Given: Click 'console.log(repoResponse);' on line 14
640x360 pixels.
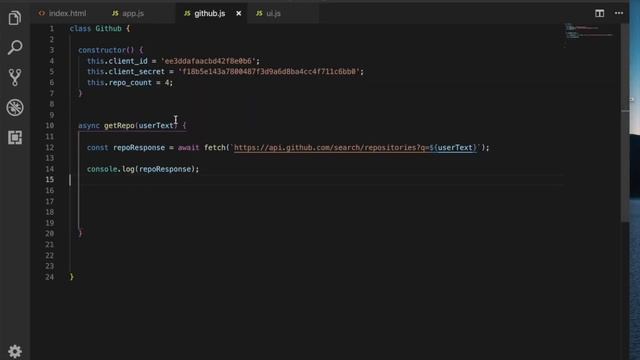Looking at the screenshot, I should point(143,169).
